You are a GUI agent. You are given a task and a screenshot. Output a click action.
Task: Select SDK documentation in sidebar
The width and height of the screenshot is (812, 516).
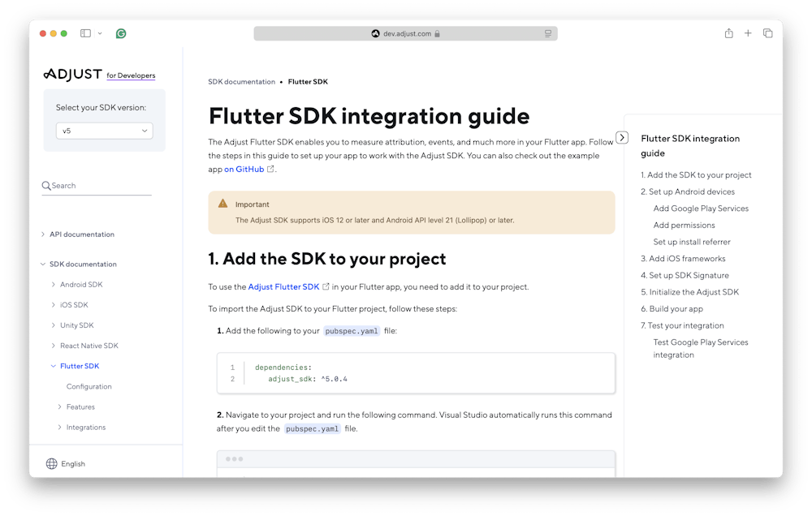[x=83, y=264]
